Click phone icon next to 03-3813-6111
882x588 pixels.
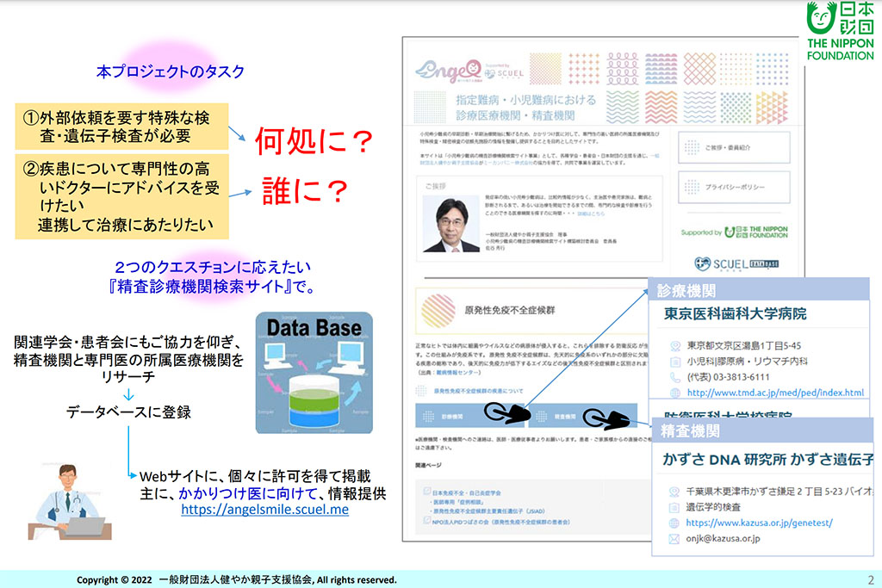[x=674, y=377]
